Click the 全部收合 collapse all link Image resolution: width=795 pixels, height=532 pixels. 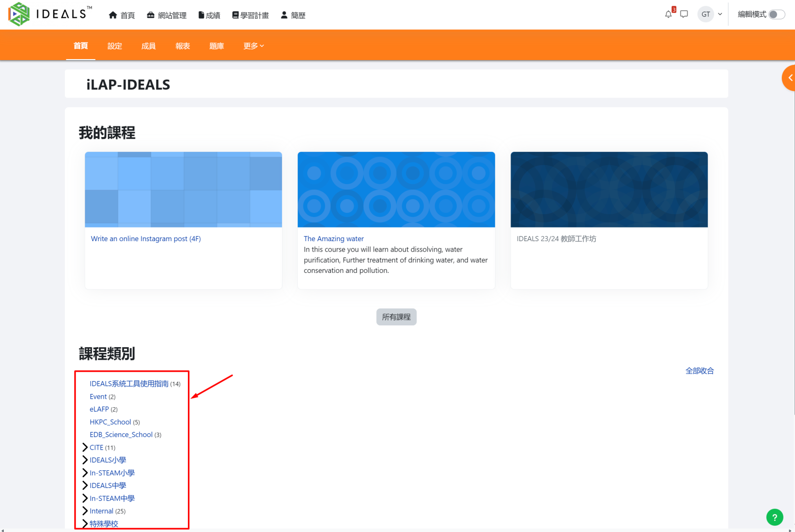(699, 371)
